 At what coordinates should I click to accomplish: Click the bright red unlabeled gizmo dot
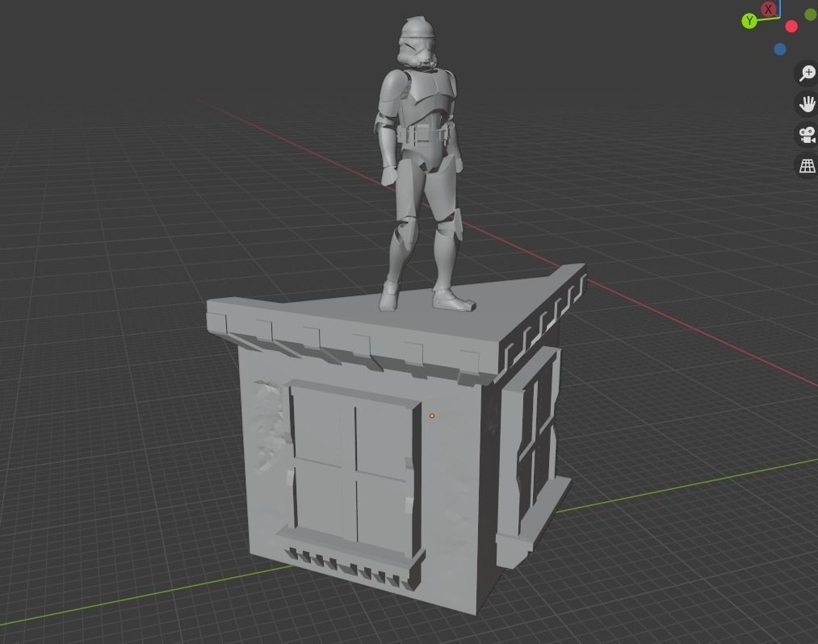pos(791,27)
